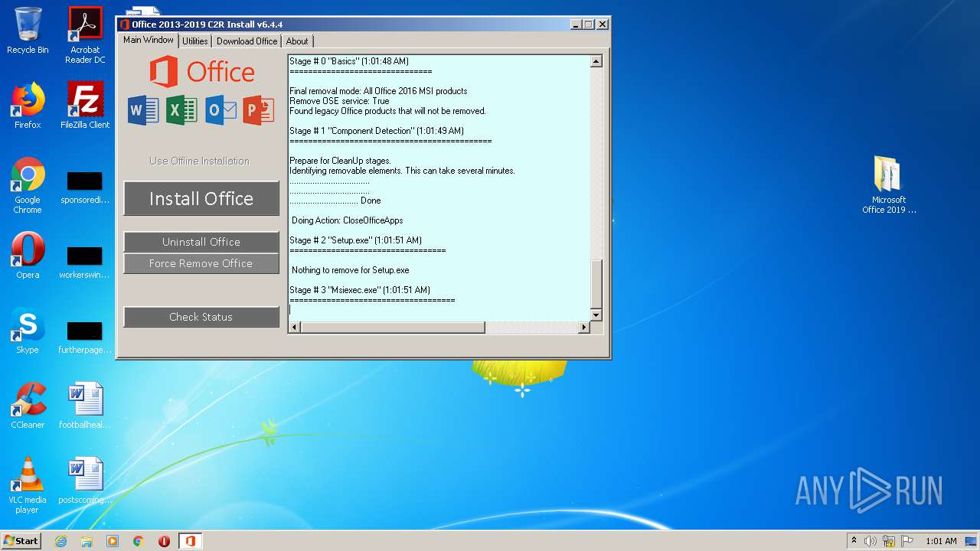This screenshot has height=551, width=980.
Task: Open the Recycle Bin desktop icon
Action: 28,31
